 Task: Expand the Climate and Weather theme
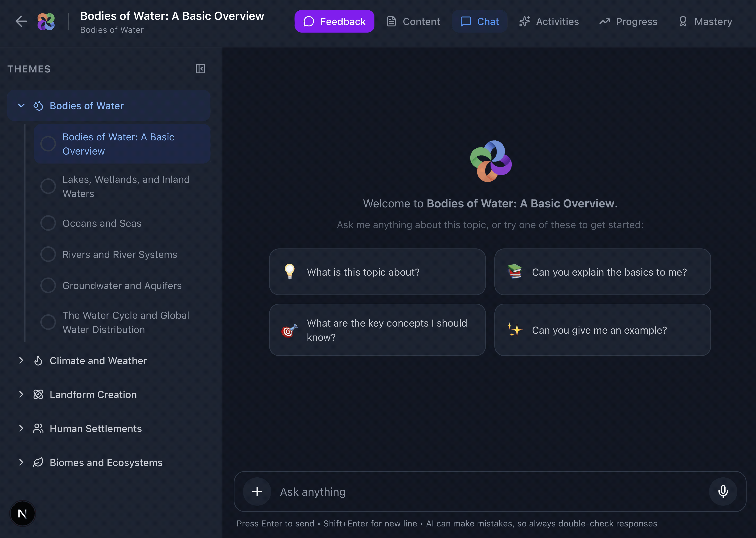coord(21,360)
